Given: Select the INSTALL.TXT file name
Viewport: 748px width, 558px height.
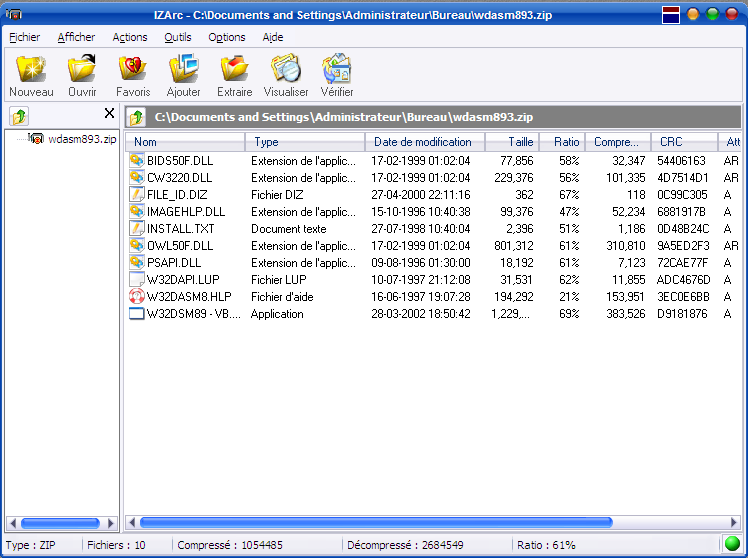Looking at the screenshot, I should [180, 229].
